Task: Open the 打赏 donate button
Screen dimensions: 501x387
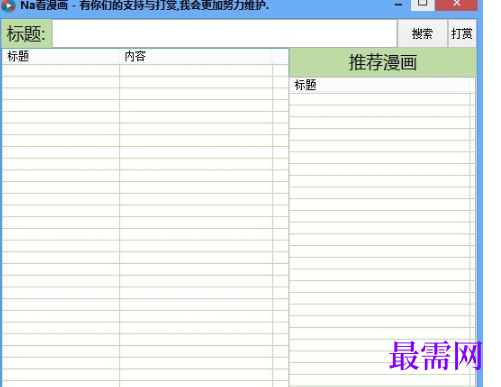Action: pos(462,33)
